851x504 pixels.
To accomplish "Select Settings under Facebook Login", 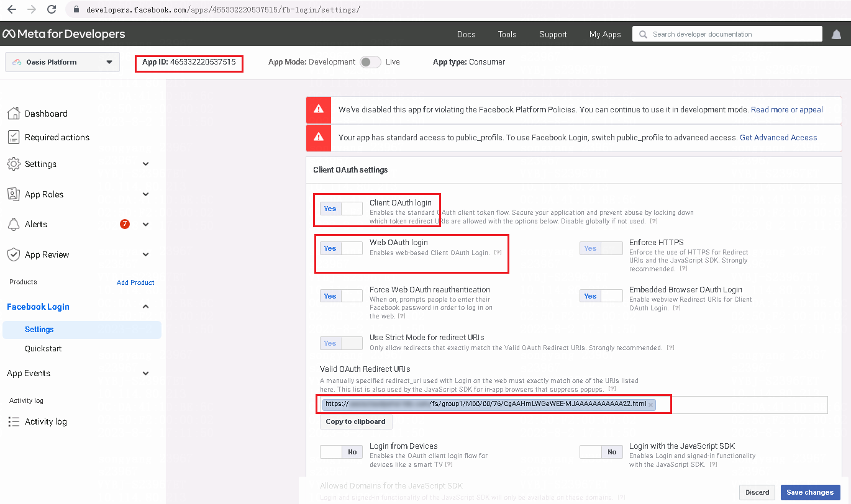I will click(x=82, y=330).
